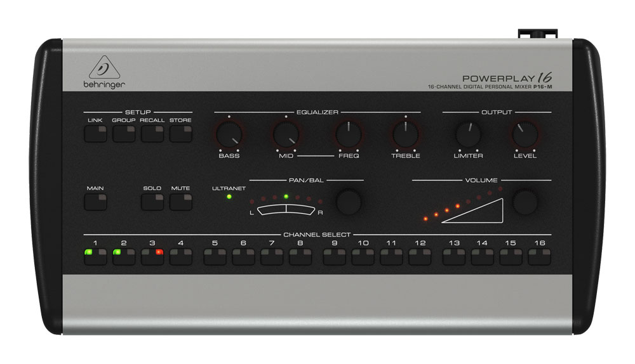Click the OUTPUT section label

(x=497, y=112)
